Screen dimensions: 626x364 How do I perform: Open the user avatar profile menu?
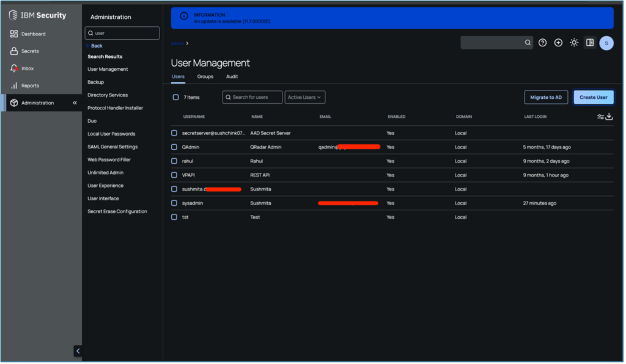point(606,43)
